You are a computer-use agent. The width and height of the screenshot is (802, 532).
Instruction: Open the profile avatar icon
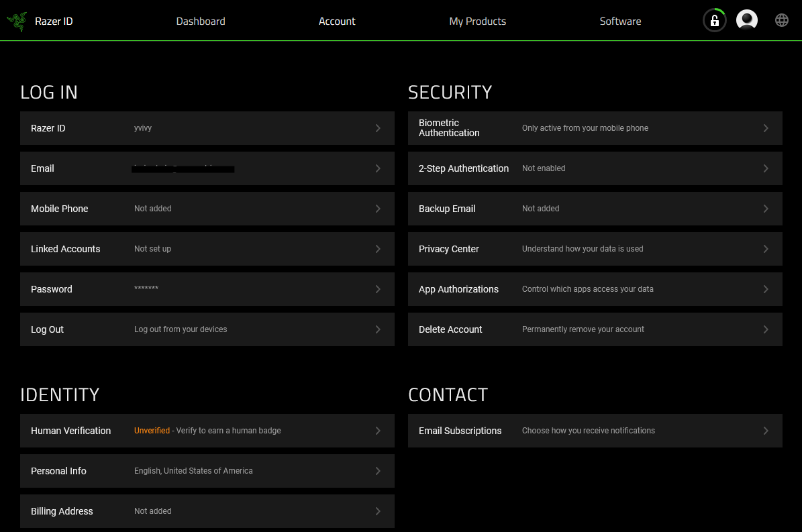pos(747,20)
